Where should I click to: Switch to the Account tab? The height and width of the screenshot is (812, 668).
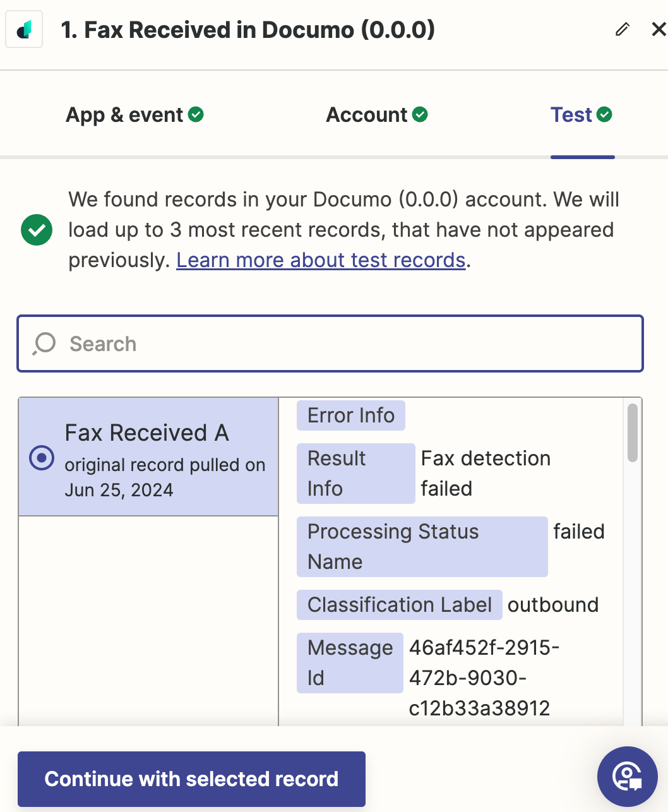tap(376, 115)
